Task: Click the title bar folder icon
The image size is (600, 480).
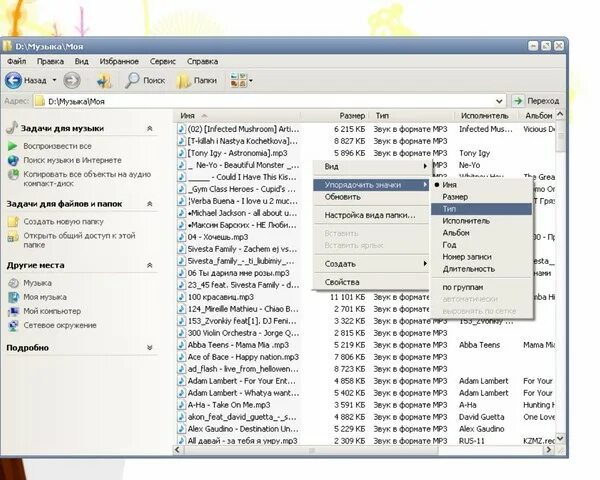Action: click(7, 46)
